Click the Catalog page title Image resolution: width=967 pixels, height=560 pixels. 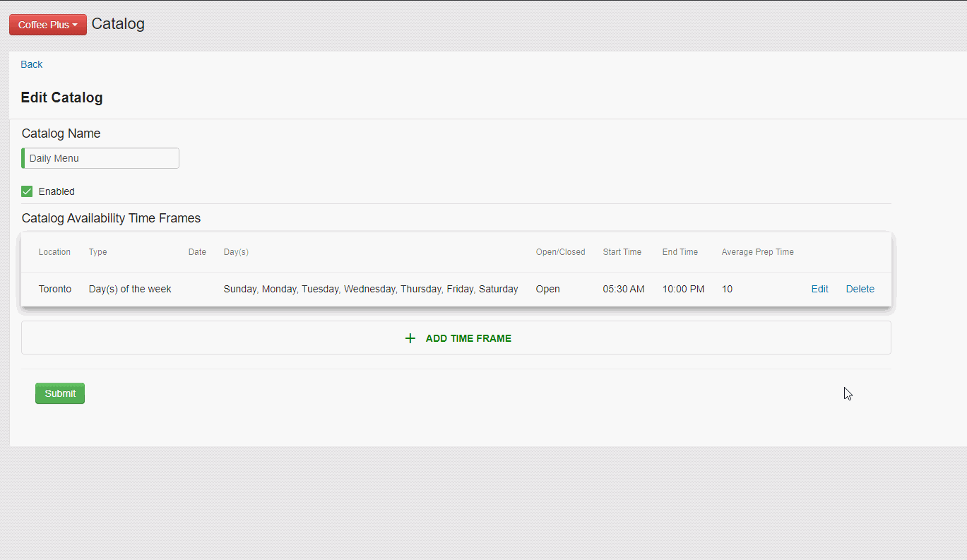coord(117,23)
